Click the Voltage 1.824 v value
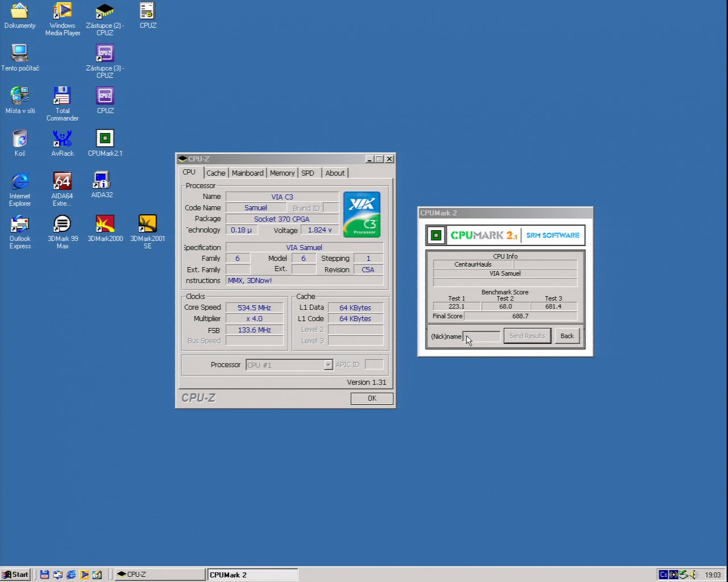The image size is (728, 582). point(320,230)
